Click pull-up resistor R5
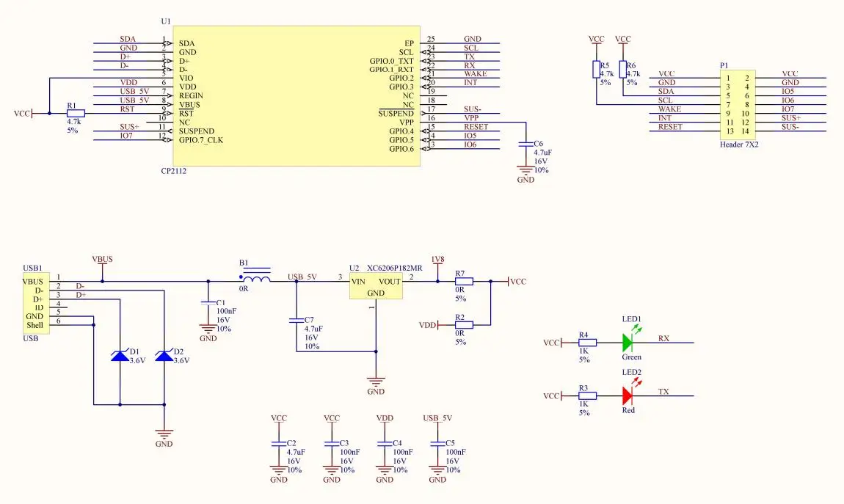The width and height of the screenshot is (844, 504). pyautogui.click(x=597, y=70)
